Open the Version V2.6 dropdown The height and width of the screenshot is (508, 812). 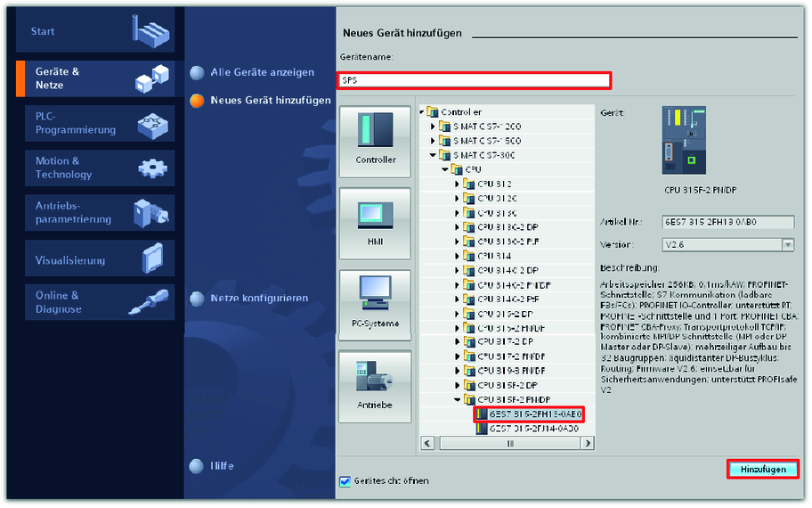point(787,245)
